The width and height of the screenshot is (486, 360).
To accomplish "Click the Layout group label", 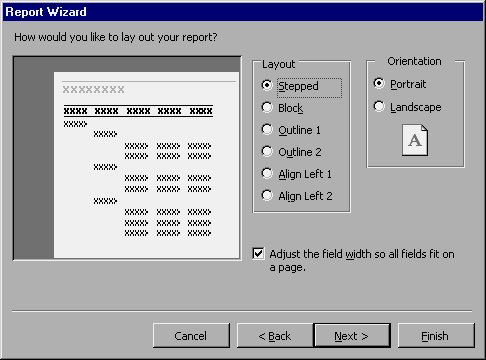I will pyautogui.click(x=278, y=64).
